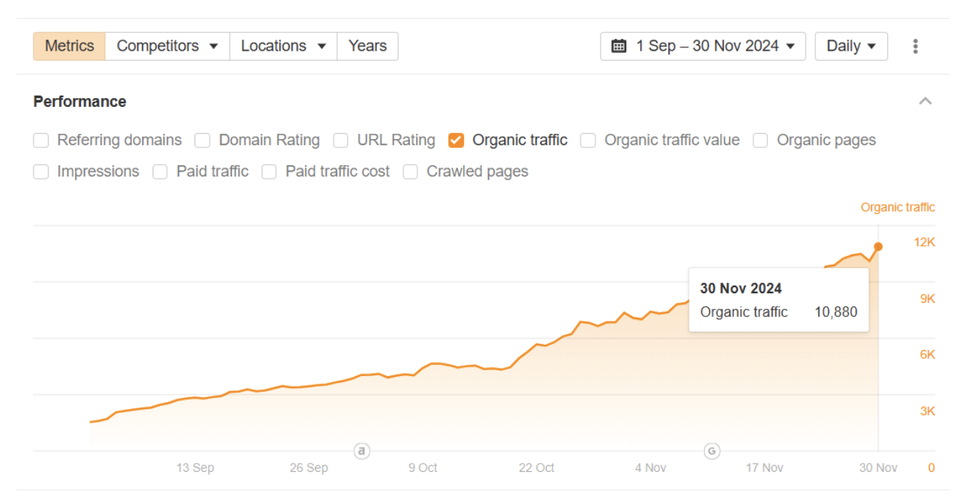Click the Google update 'G' marker
980x498 pixels.
tap(712, 451)
